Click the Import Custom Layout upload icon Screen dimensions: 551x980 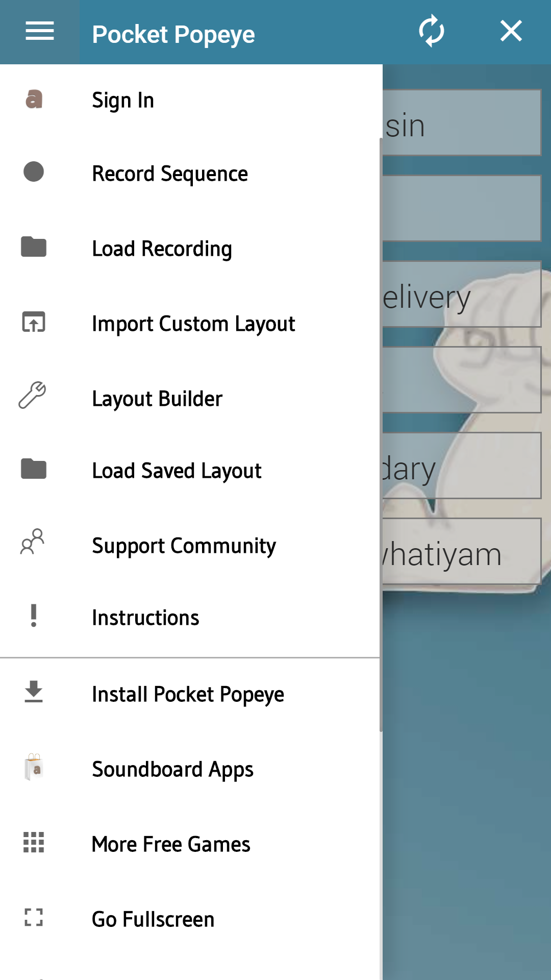click(x=34, y=322)
